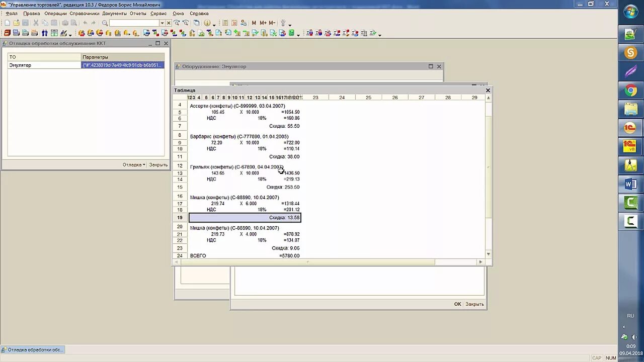
Task: Click the Ассорти (конфеты) line in table
Action: [x=237, y=106]
